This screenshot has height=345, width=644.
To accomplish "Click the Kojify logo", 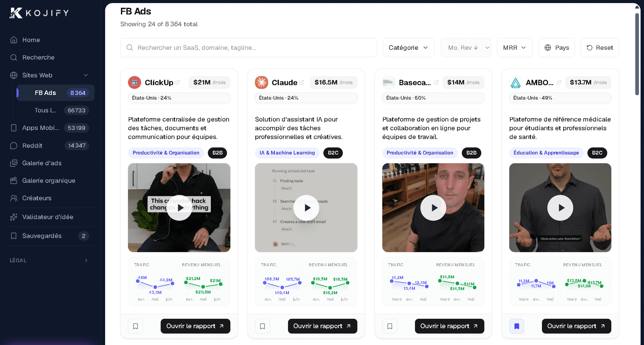I will [39, 13].
